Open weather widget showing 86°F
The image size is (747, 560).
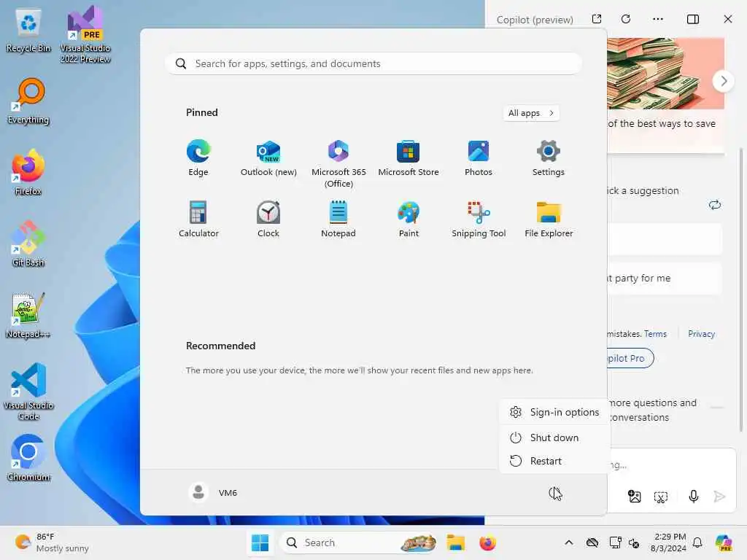point(52,542)
